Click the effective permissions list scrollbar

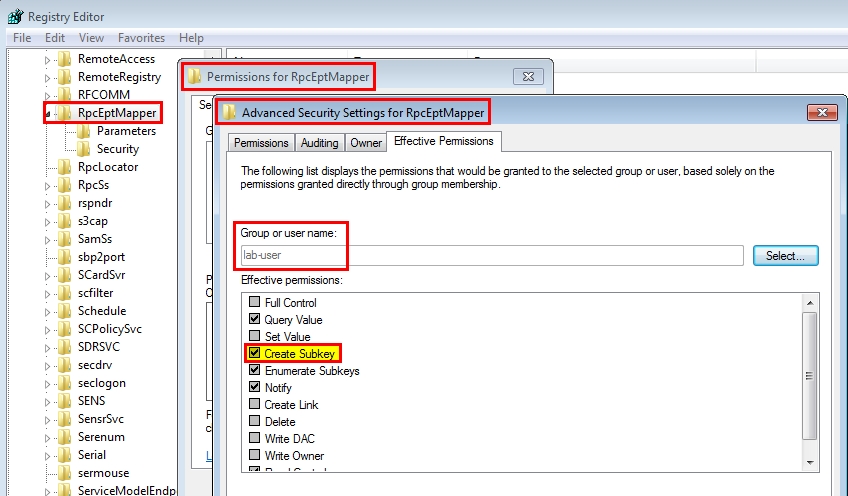coord(810,380)
